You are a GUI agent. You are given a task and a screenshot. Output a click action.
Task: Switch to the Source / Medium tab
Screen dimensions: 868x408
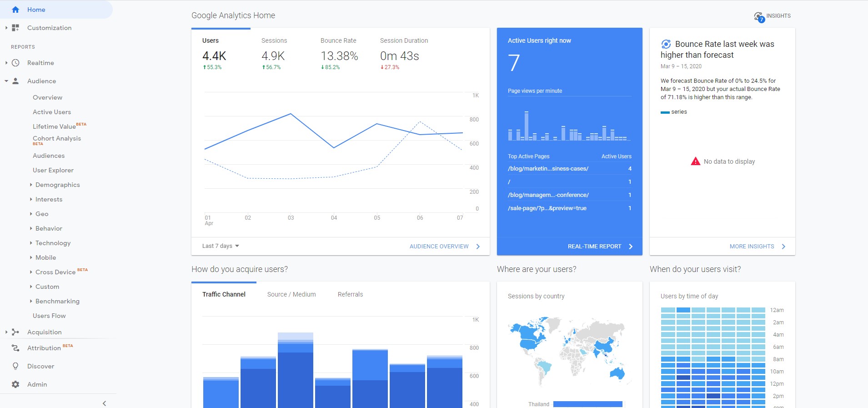291,294
